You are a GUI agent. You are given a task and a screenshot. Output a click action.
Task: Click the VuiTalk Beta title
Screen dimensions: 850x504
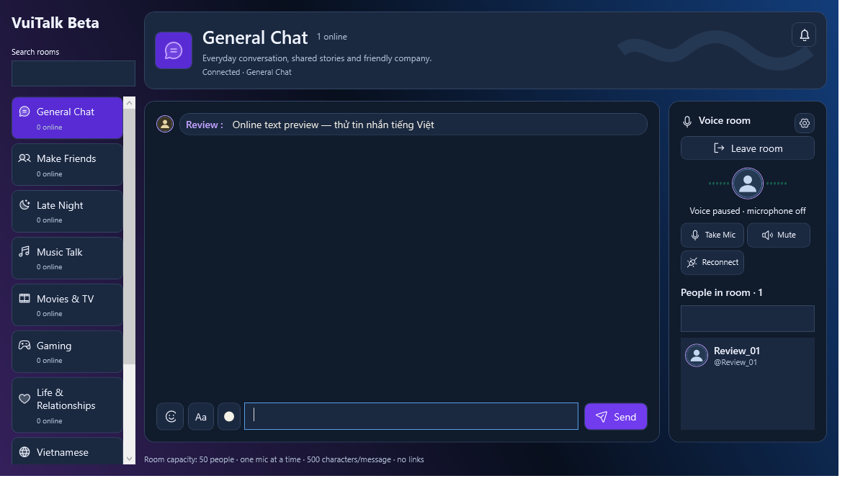tap(55, 23)
